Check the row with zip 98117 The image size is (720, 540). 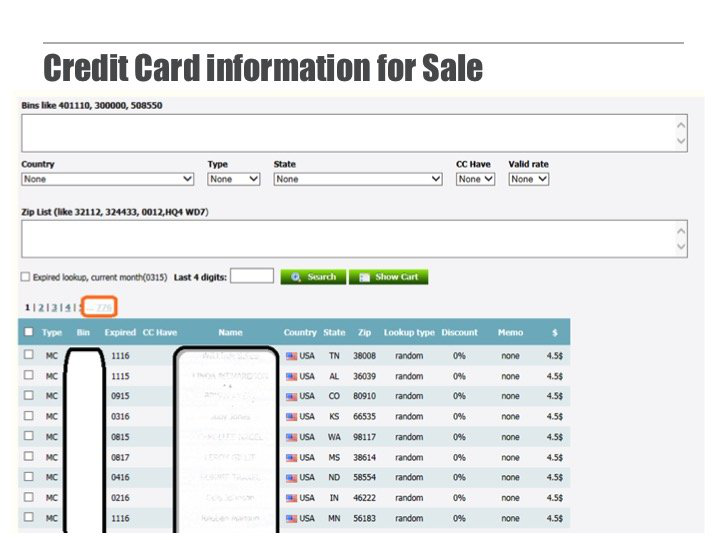[x=28, y=435]
